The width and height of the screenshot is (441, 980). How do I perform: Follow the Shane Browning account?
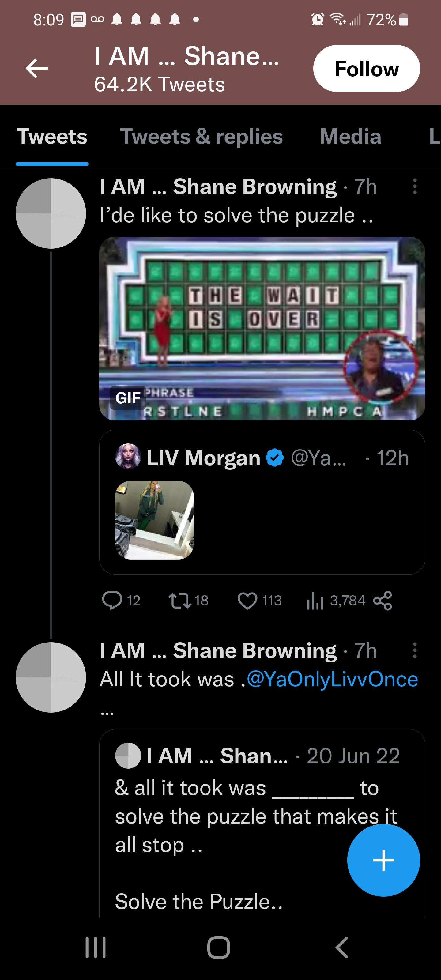pos(366,69)
